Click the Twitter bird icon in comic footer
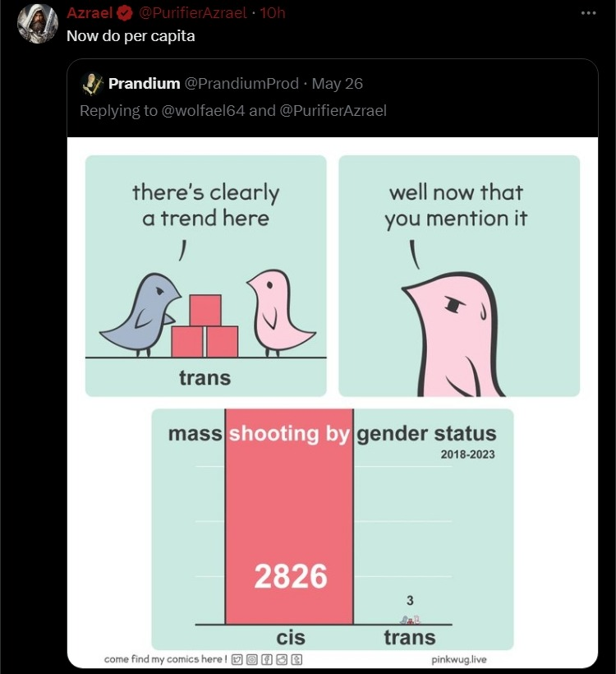Image resolution: width=616 pixels, height=674 pixels. (236, 659)
